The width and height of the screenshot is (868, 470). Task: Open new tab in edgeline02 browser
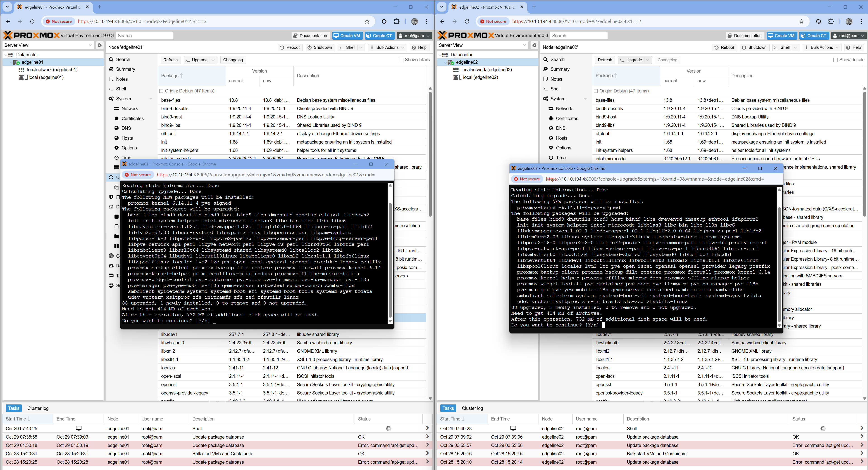[x=534, y=7]
